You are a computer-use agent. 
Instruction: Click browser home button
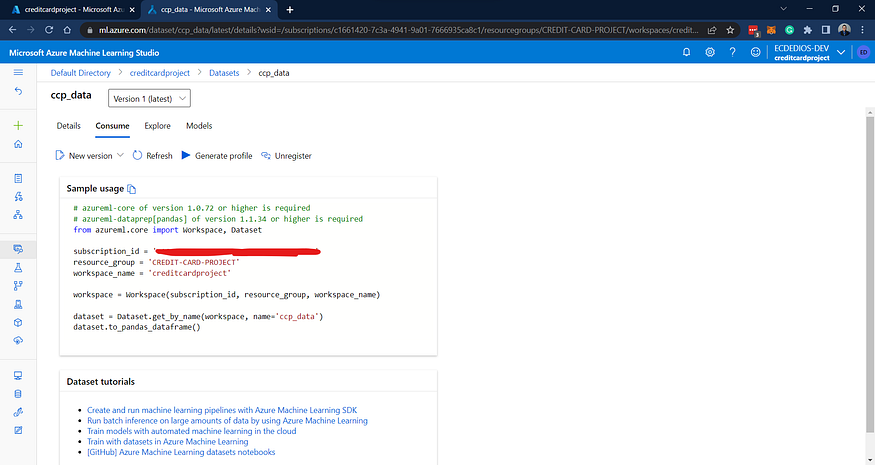tap(67, 30)
